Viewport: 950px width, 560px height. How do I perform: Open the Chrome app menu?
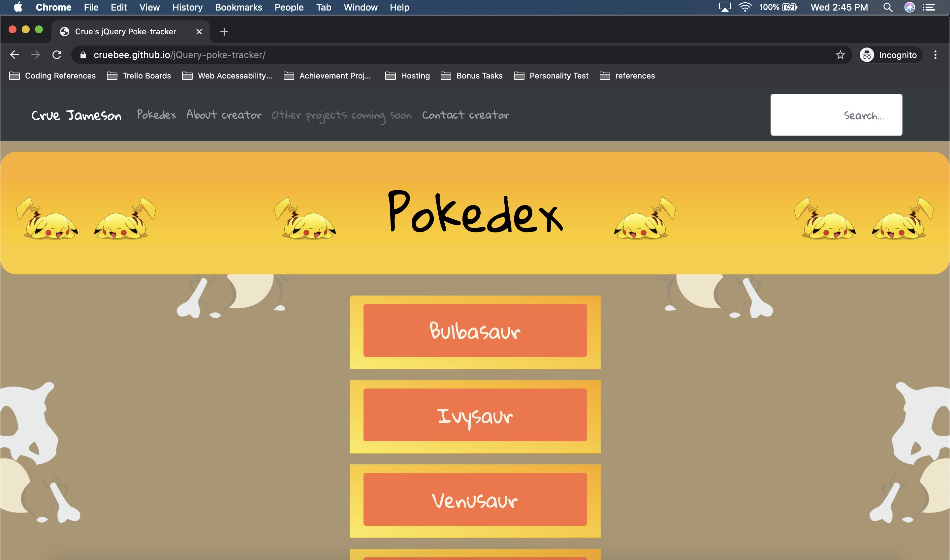53,7
